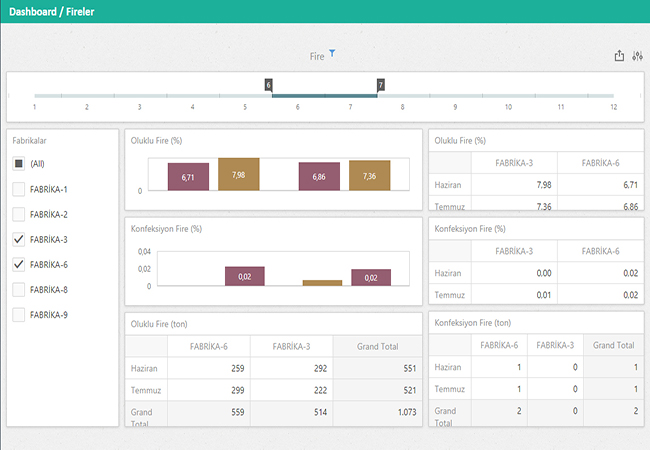Screen dimensions: 650x450
Task: Click the range slider start handle labeled 6
Action: click(x=268, y=85)
